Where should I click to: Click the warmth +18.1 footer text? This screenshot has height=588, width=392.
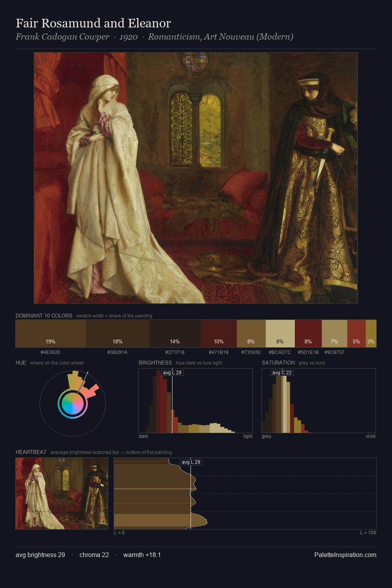142,555
